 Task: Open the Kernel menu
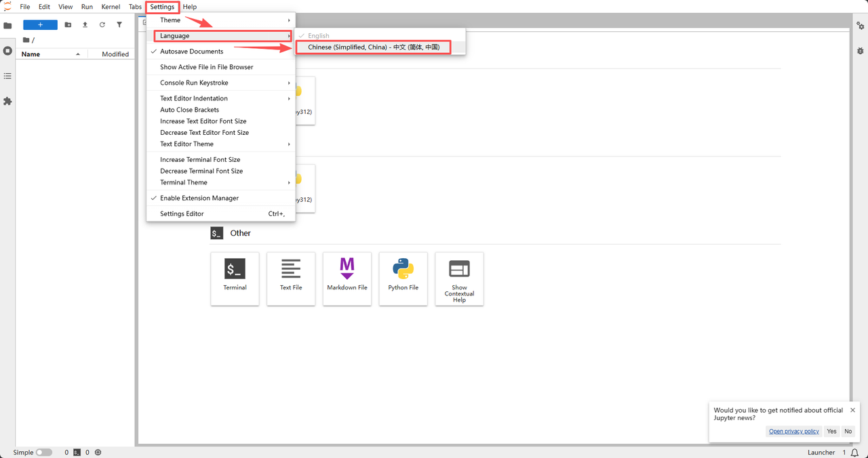tap(111, 7)
